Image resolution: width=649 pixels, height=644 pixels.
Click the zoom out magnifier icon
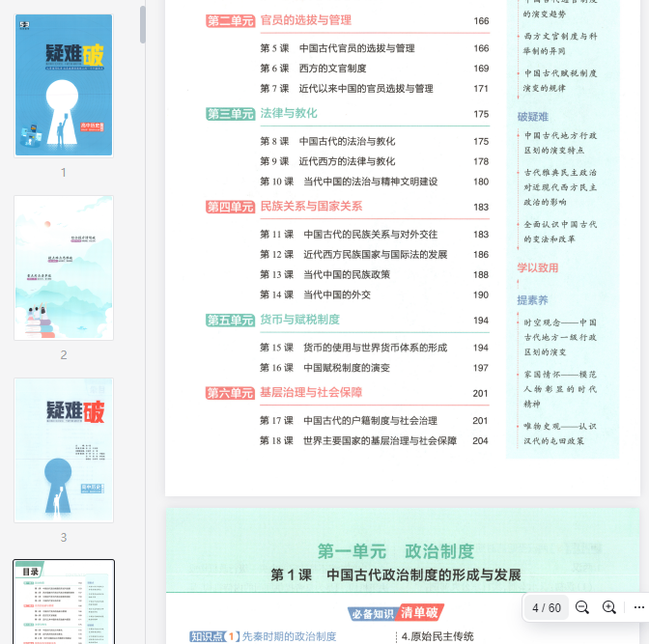point(582,607)
